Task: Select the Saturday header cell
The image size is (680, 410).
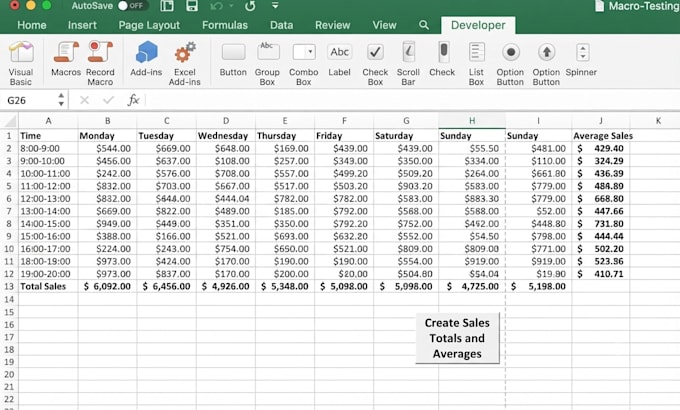Action: 406,136
